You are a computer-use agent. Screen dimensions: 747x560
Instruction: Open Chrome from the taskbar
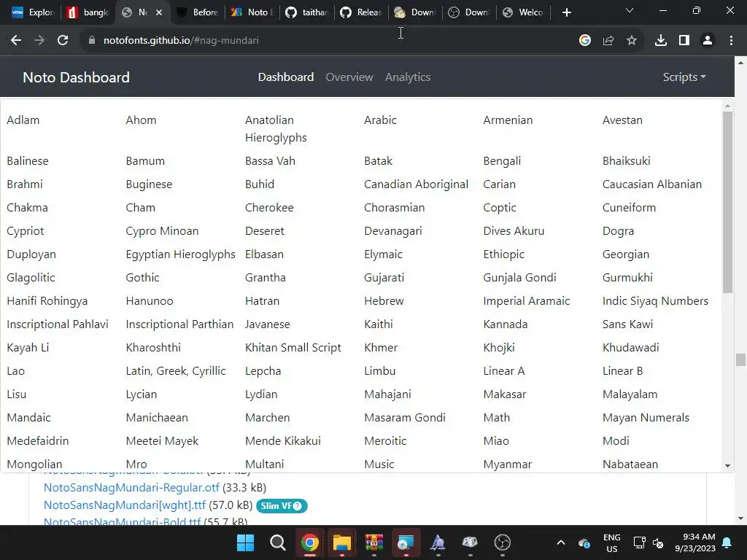tap(309, 542)
